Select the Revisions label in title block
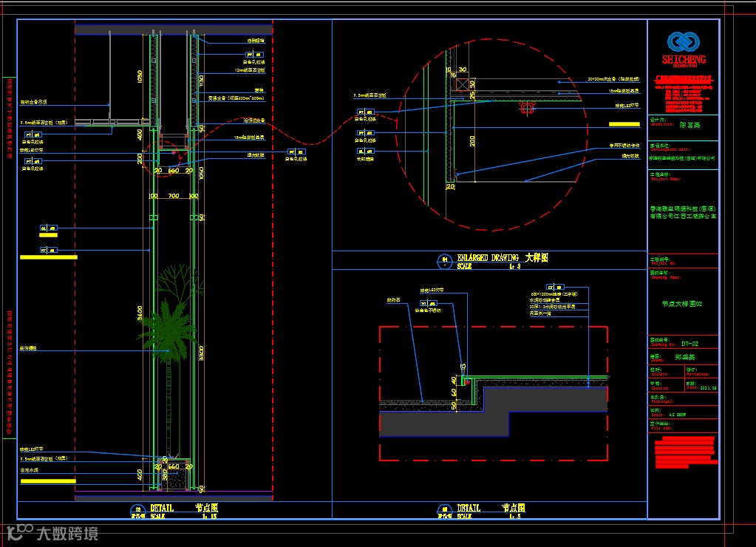This screenshot has width=756, height=547. 697,374
